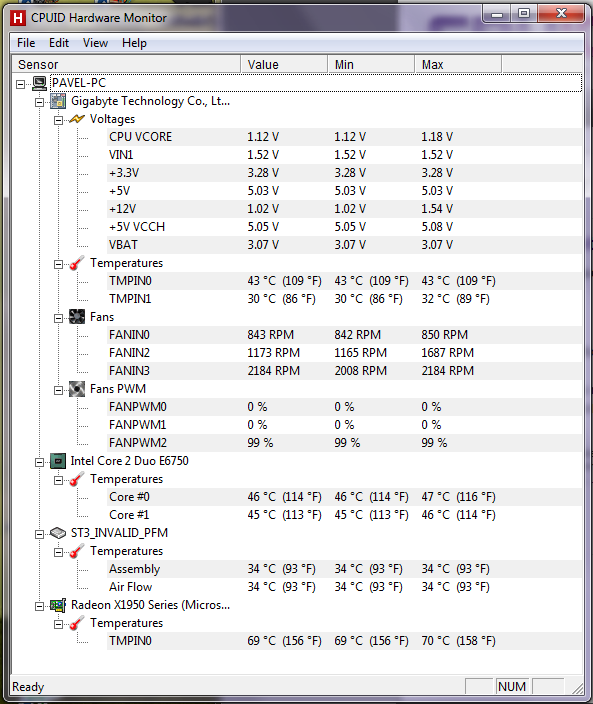Screen dimensions: 593x704
Task: Click the Min column header
Action: tap(371, 64)
